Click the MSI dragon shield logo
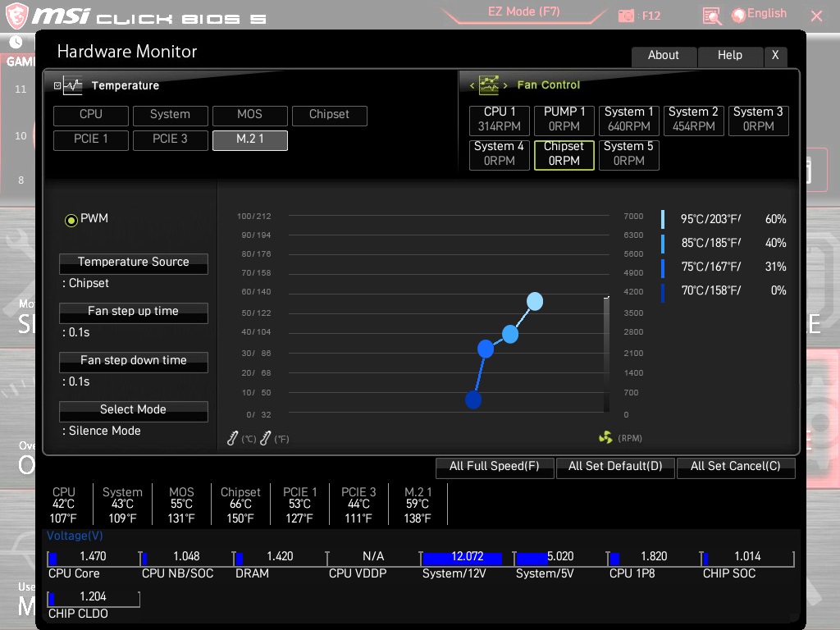Image resolution: width=840 pixels, height=630 pixels. (x=16, y=16)
